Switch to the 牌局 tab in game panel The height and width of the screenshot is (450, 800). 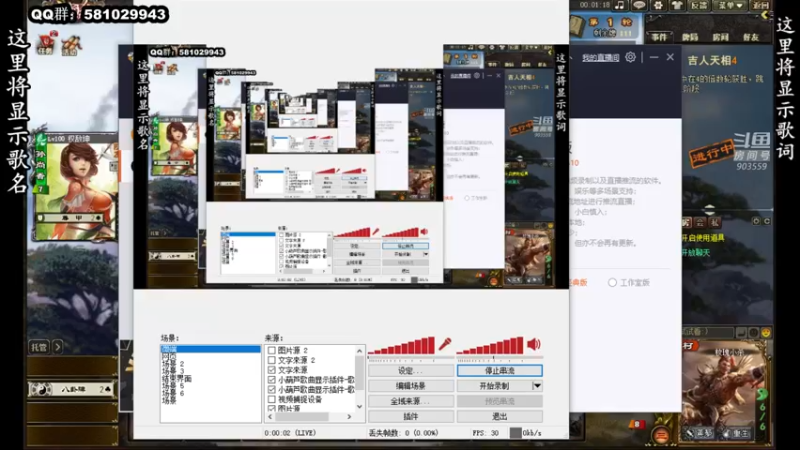coord(690,37)
